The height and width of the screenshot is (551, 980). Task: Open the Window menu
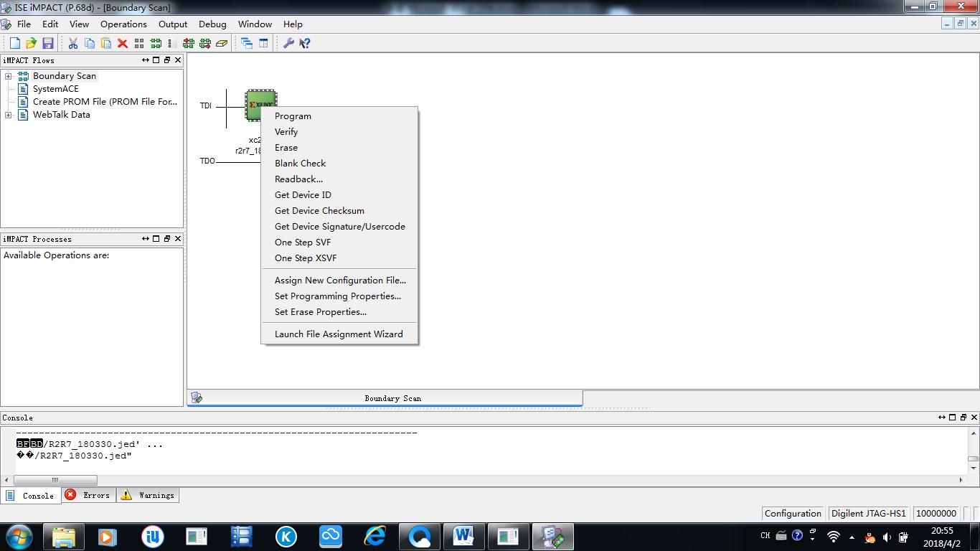point(255,24)
